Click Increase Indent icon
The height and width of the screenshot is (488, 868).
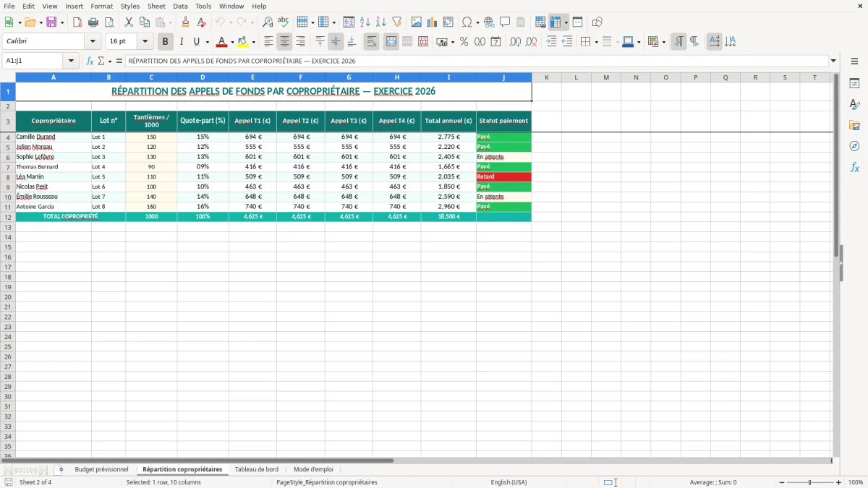pyautogui.click(x=551, y=42)
